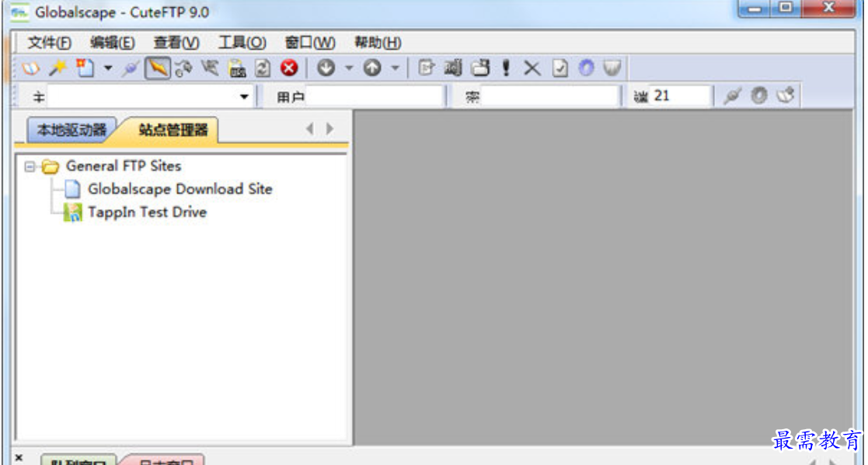This screenshot has height=465, width=868.
Task: Open the dropdown arrow beside New icon
Action: click(108, 68)
